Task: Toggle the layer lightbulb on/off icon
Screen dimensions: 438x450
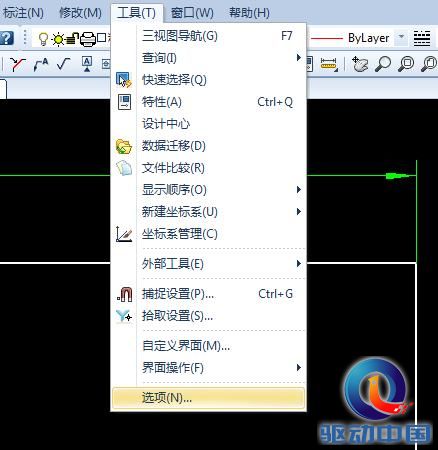Action: [43, 39]
